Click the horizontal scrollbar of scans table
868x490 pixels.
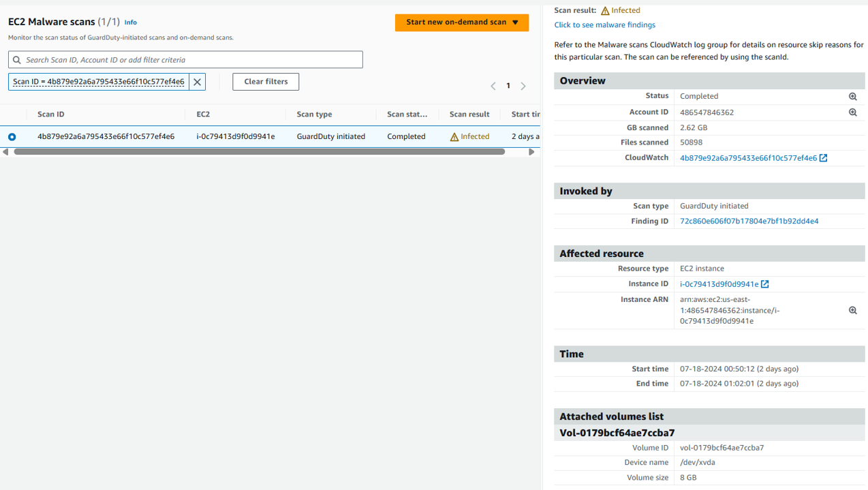click(x=259, y=152)
